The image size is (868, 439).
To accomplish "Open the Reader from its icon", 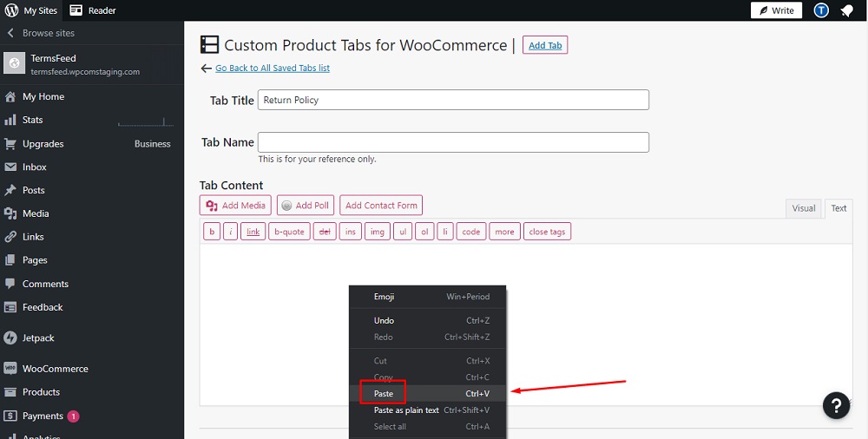I will 76,10.
